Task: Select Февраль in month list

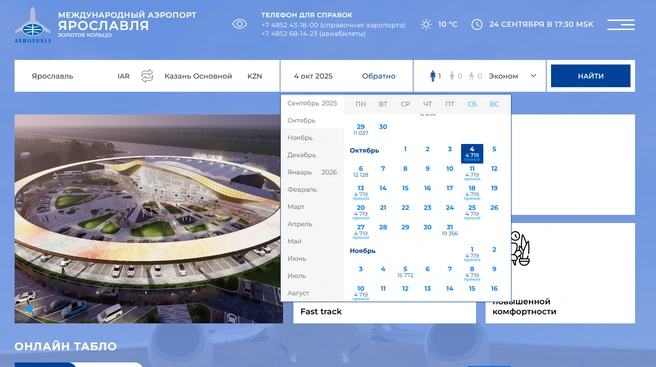Action: (x=312, y=190)
